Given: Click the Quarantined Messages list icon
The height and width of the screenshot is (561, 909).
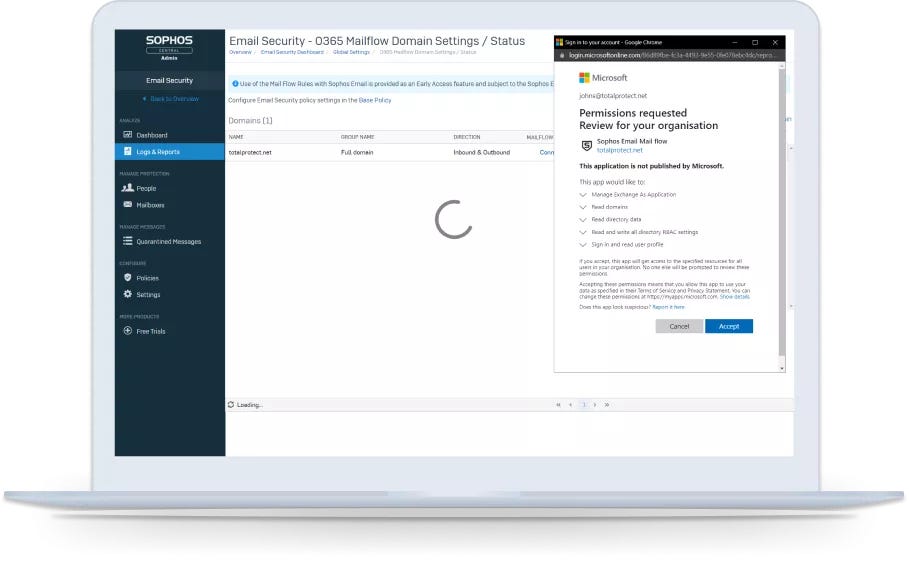Looking at the screenshot, I should click(x=128, y=241).
